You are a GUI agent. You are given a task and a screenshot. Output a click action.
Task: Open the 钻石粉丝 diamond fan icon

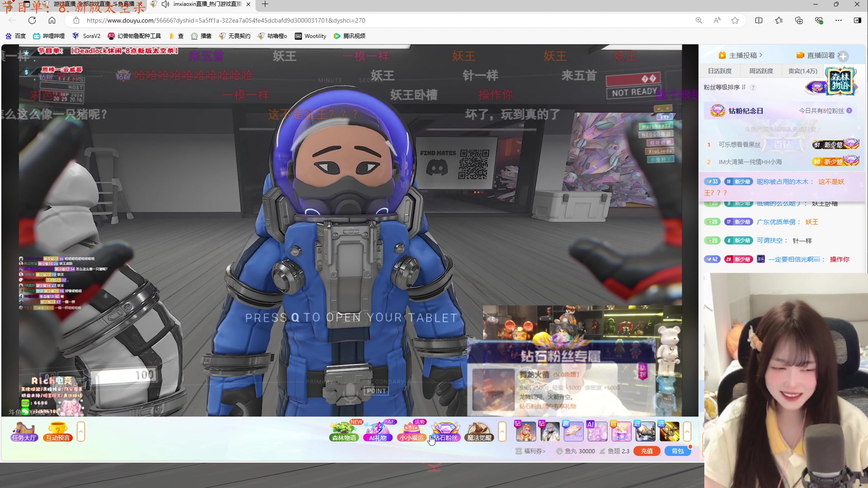445,431
